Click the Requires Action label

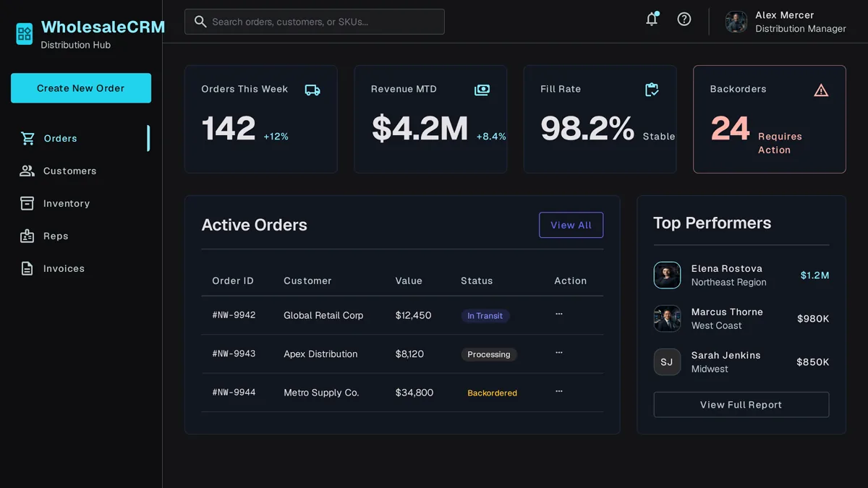(780, 143)
